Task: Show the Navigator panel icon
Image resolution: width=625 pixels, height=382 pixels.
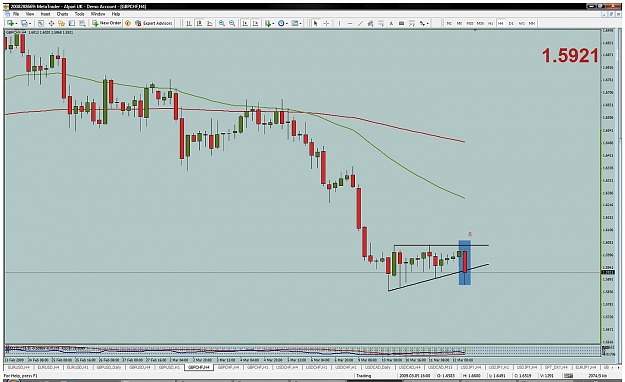Action: pos(61,23)
